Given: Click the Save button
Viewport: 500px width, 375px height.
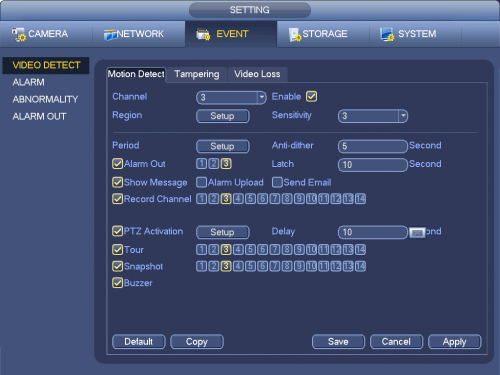Looking at the screenshot, I should click(x=338, y=342).
